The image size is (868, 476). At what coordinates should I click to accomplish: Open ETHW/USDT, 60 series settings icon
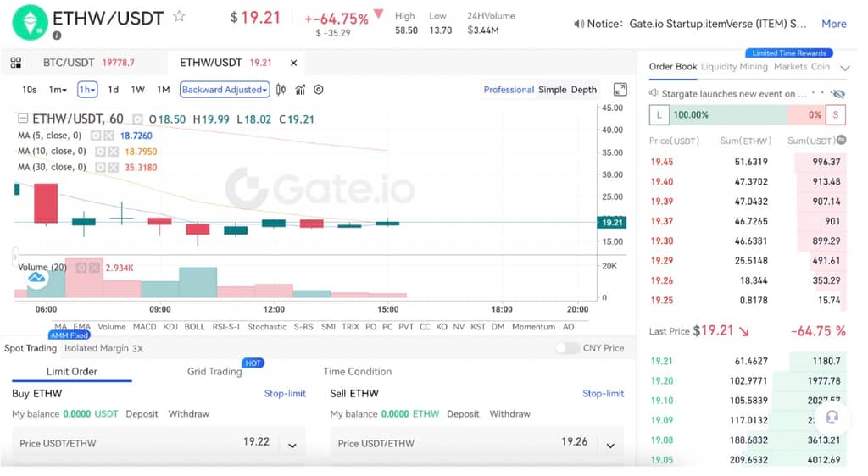pyautogui.click(x=137, y=119)
